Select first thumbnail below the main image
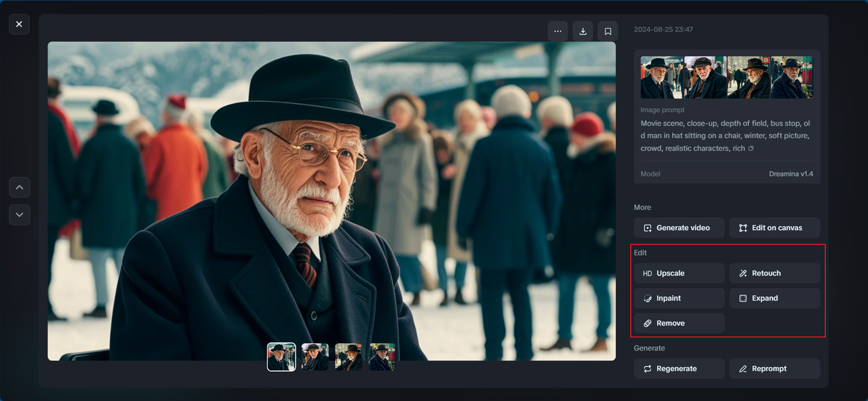Image resolution: width=868 pixels, height=401 pixels. point(281,357)
